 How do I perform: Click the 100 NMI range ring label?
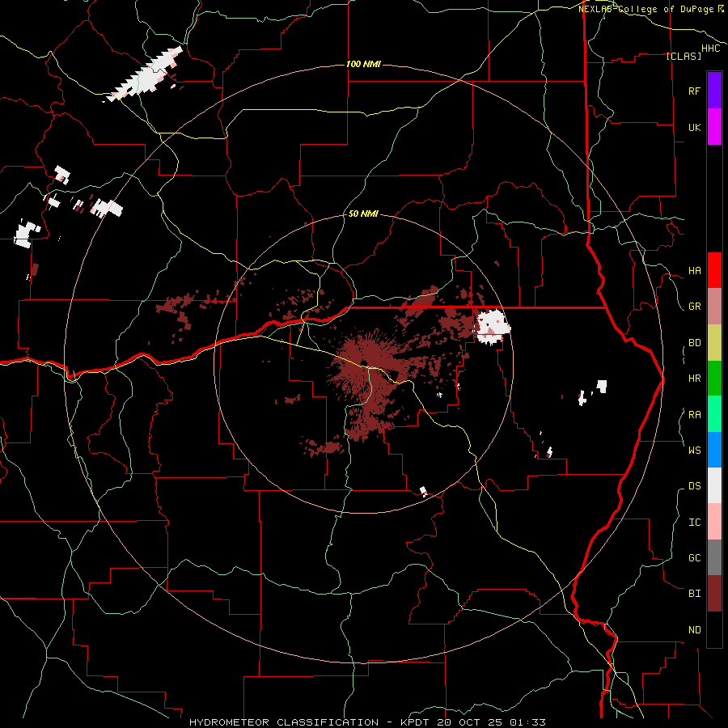coord(363,64)
